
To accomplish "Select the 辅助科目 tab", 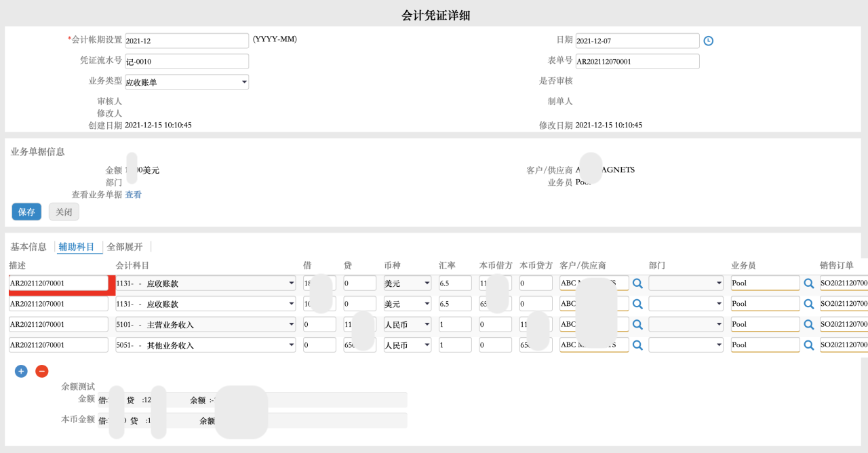I will coord(77,247).
